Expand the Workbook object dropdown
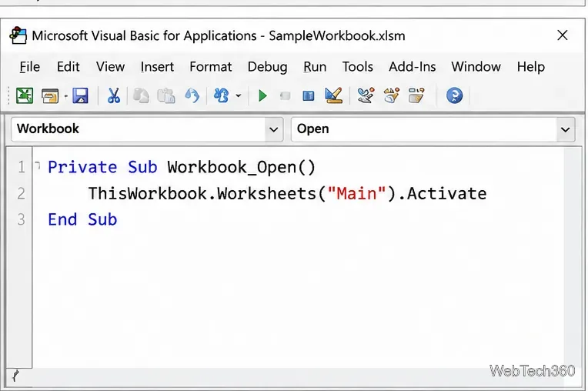The height and width of the screenshot is (391, 588). (x=274, y=129)
